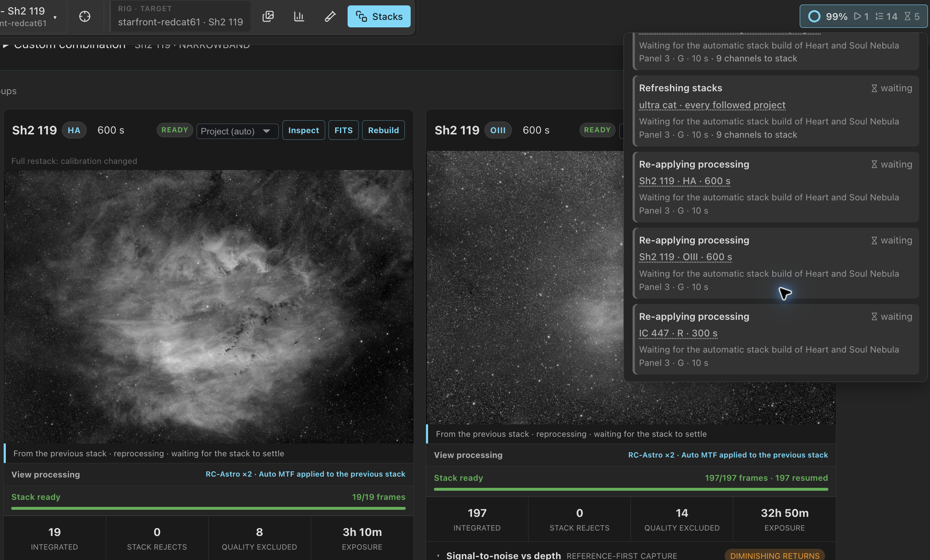Image resolution: width=930 pixels, height=560 pixels.
Task: Select the pencil edit icon in toolbar
Action: [330, 17]
